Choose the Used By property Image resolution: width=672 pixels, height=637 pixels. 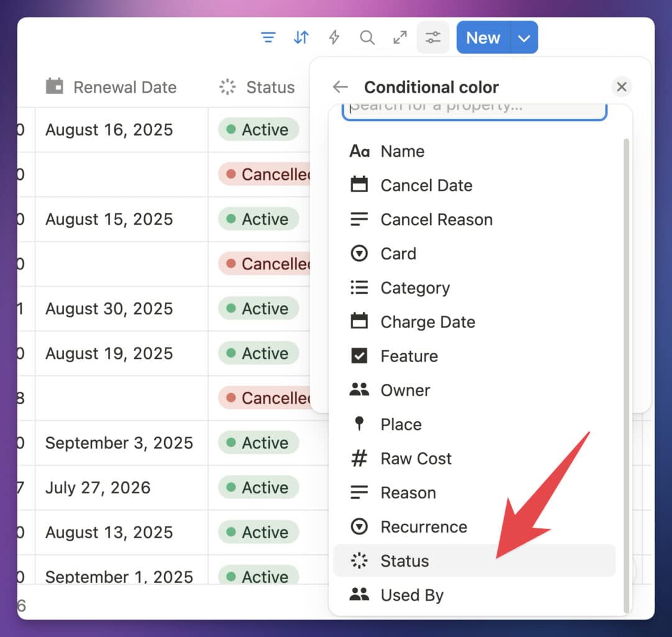(x=474, y=595)
